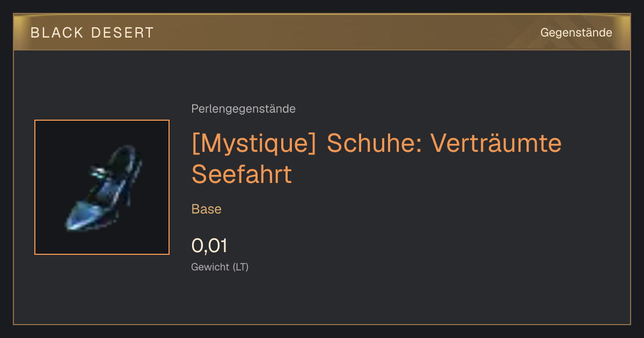
Task: Select the Base grade label
Action: click(x=207, y=209)
